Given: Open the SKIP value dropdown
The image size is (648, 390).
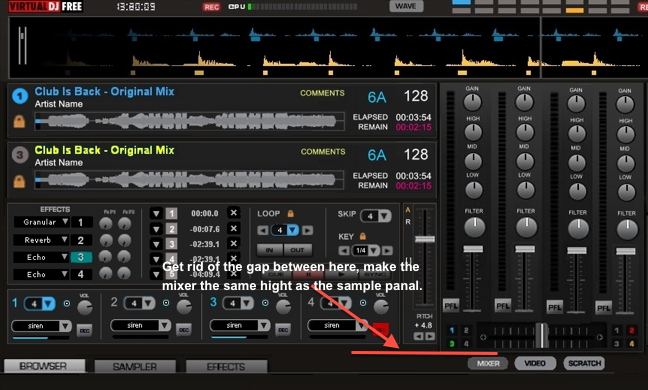Looking at the screenshot, I should click(x=384, y=216).
